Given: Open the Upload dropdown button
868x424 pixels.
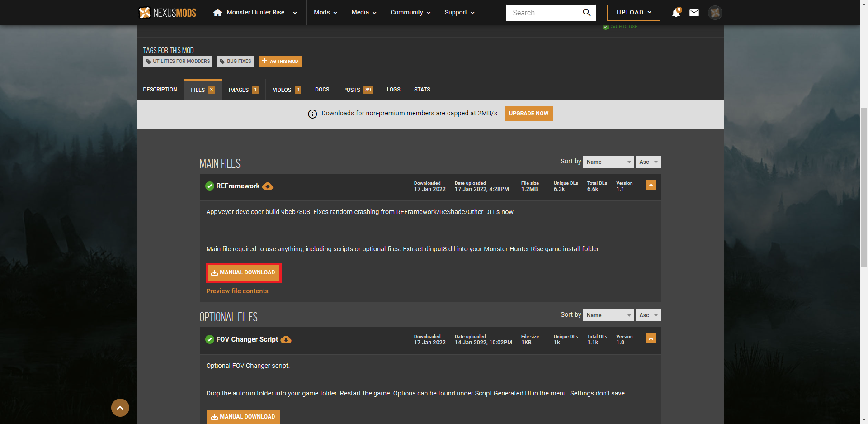Looking at the screenshot, I should [633, 13].
